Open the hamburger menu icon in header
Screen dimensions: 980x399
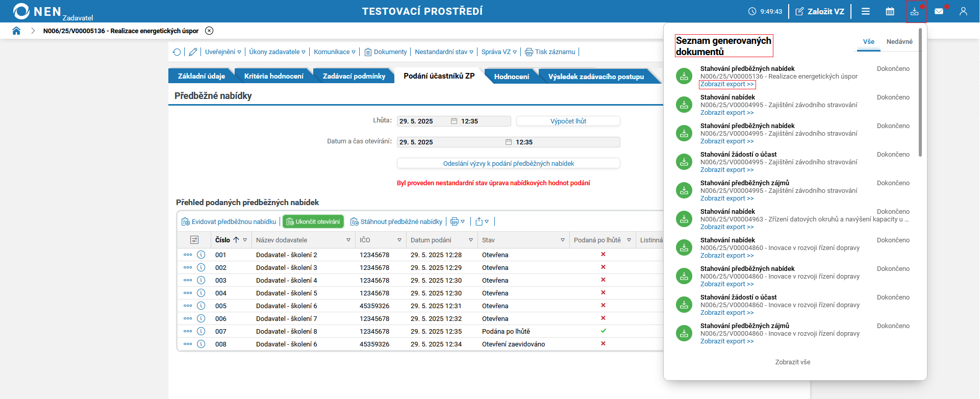(x=866, y=11)
